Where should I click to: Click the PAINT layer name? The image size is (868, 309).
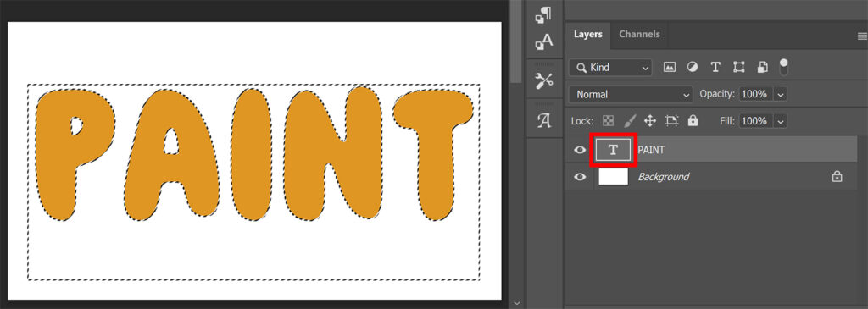[x=651, y=150]
